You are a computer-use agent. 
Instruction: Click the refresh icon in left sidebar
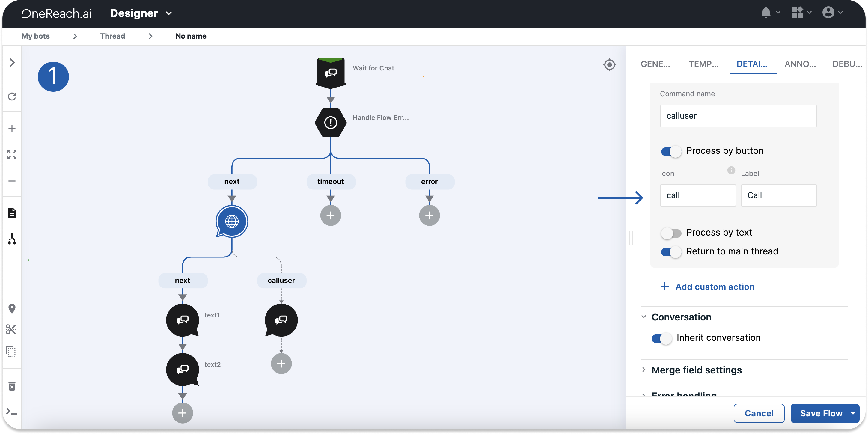tap(12, 97)
